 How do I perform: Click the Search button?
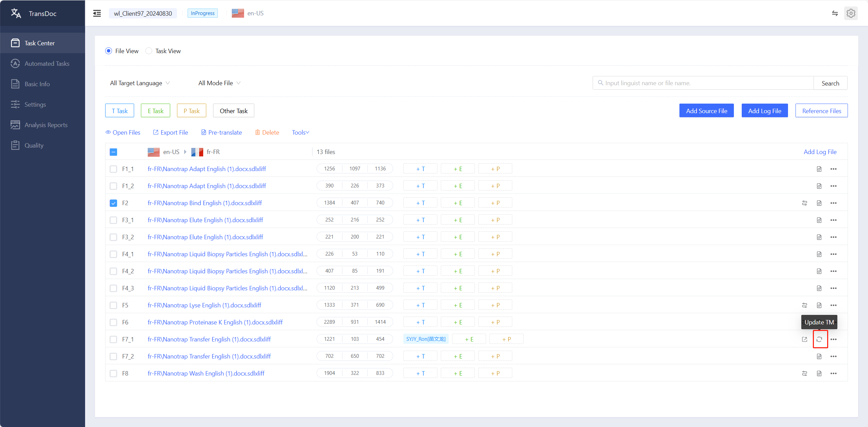(x=830, y=83)
